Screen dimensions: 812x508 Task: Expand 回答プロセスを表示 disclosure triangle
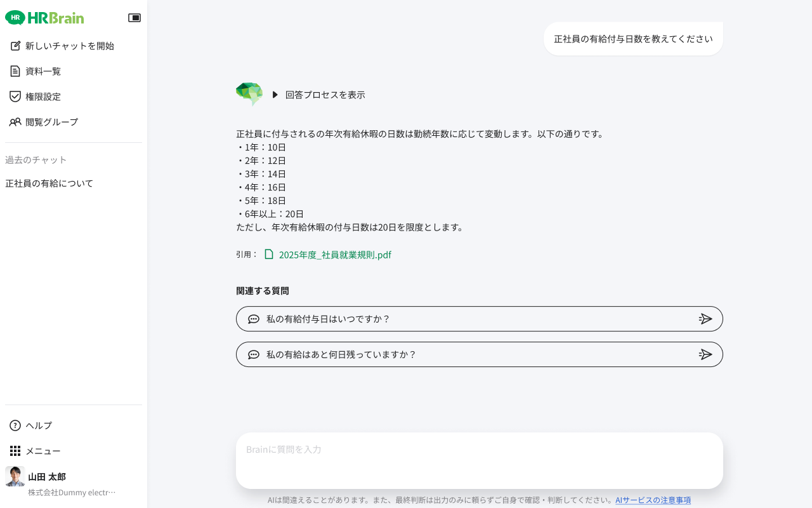[275, 95]
